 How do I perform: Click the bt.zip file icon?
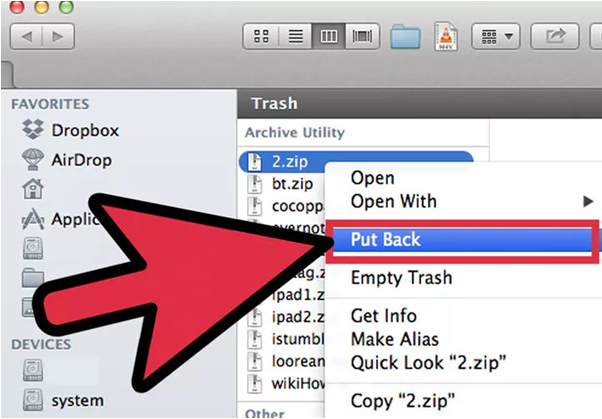[254, 184]
